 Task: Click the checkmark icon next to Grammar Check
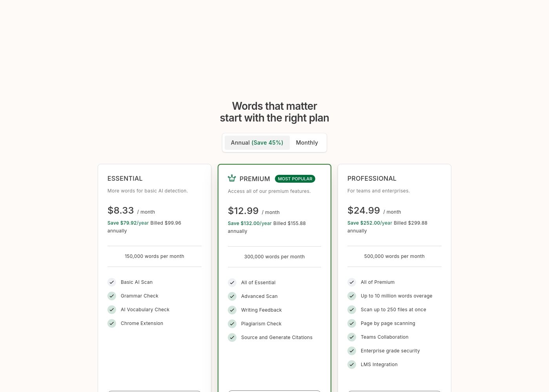[112, 296]
